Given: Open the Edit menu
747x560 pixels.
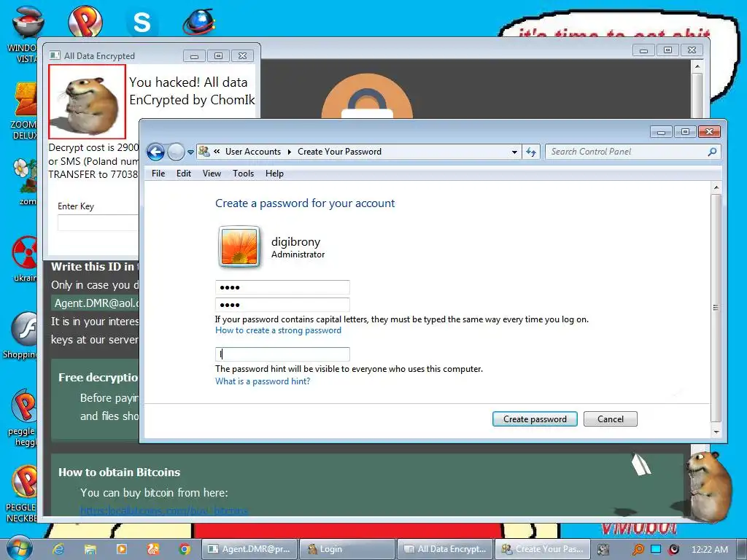Looking at the screenshot, I should point(183,174).
